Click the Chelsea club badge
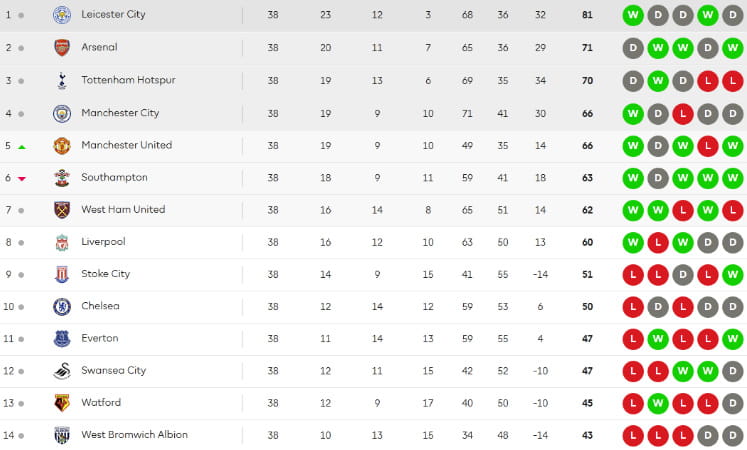 62,307
